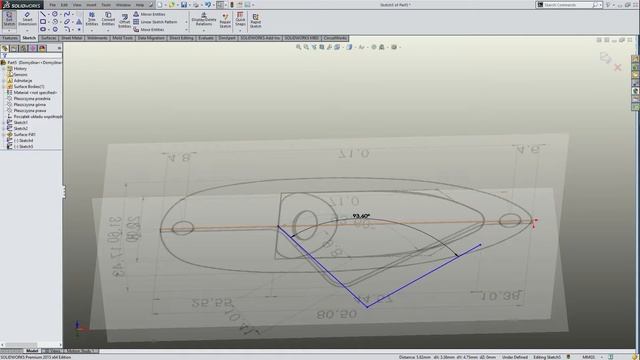
Task: Click the Undo icon
Action: [x=208, y=5]
